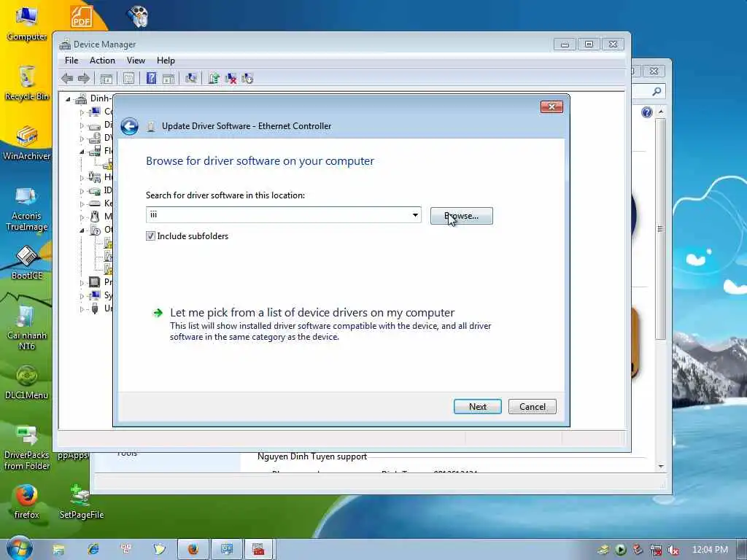
Task: Click the Action pane toolbar icon beside Help
Action: tap(169, 79)
